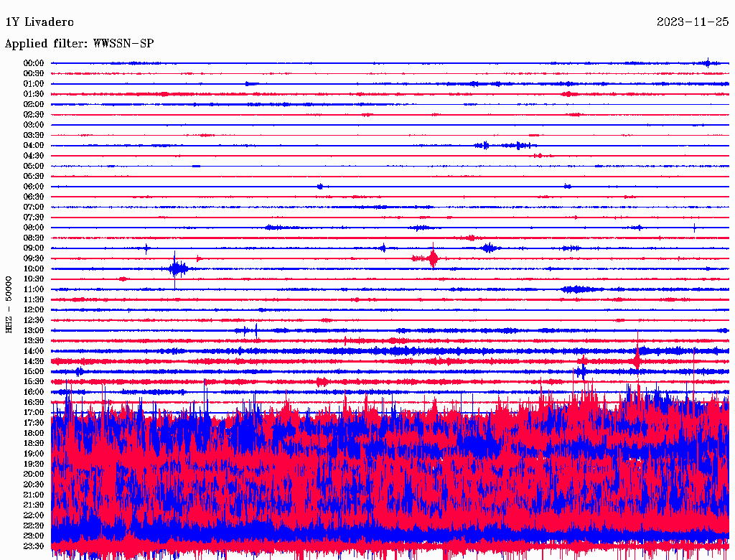This screenshot has width=735, height=560.
Task: Select the 11:00 time label
Action: (33, 289)
